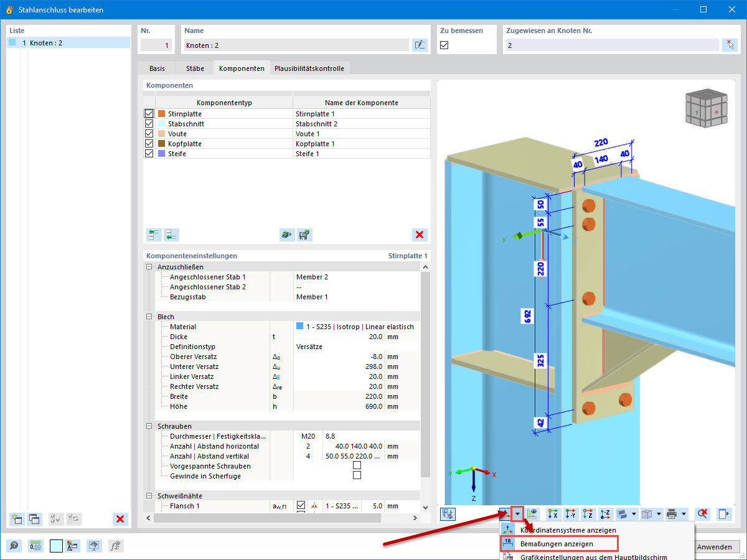
Task: Delete list entry with red X under Liste
Action: pyautogui.click(x=121, y=518)
